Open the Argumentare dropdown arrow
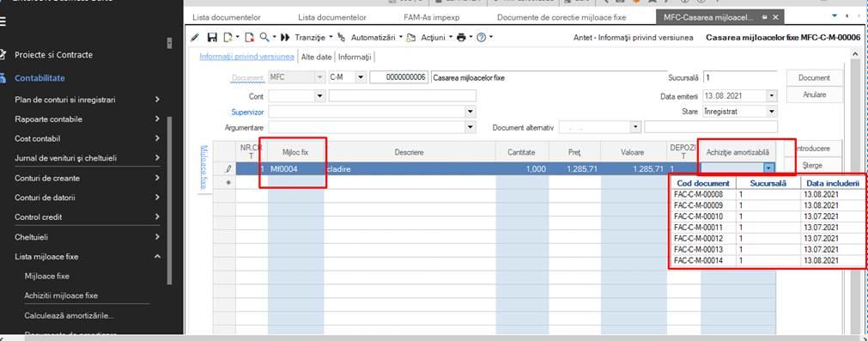The image size is (868, 341). click(470, 127)
